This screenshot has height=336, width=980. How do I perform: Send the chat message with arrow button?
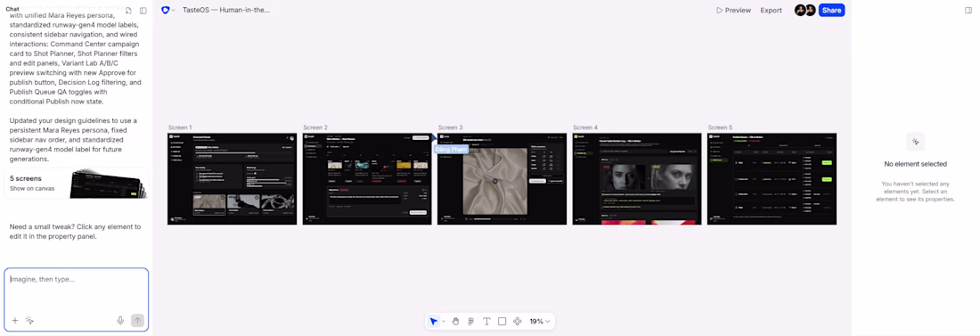137,320
